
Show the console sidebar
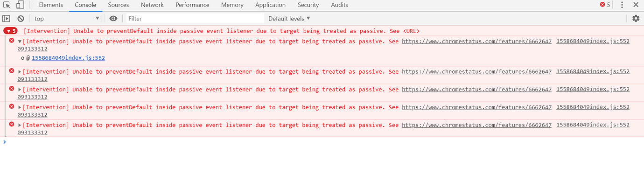pos(6,19)
